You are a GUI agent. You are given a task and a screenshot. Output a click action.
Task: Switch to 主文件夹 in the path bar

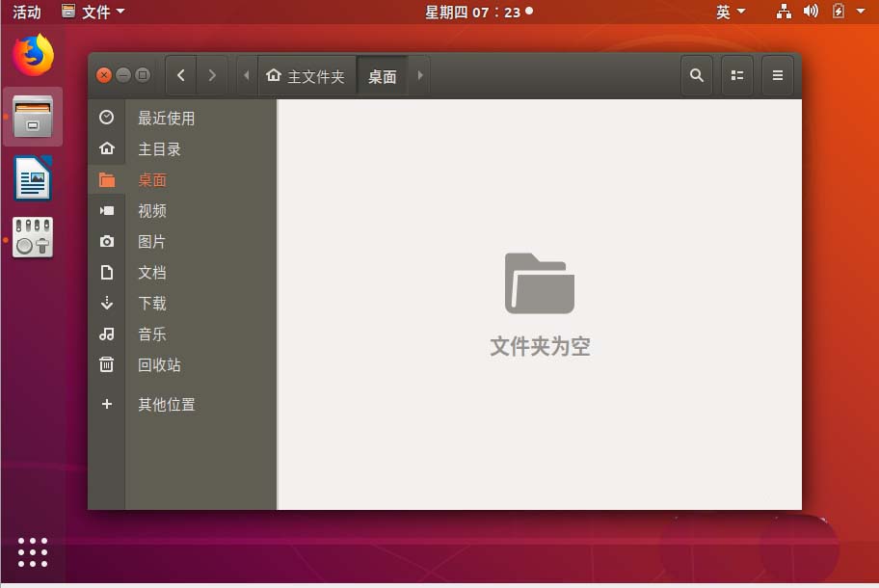(306, 75)
